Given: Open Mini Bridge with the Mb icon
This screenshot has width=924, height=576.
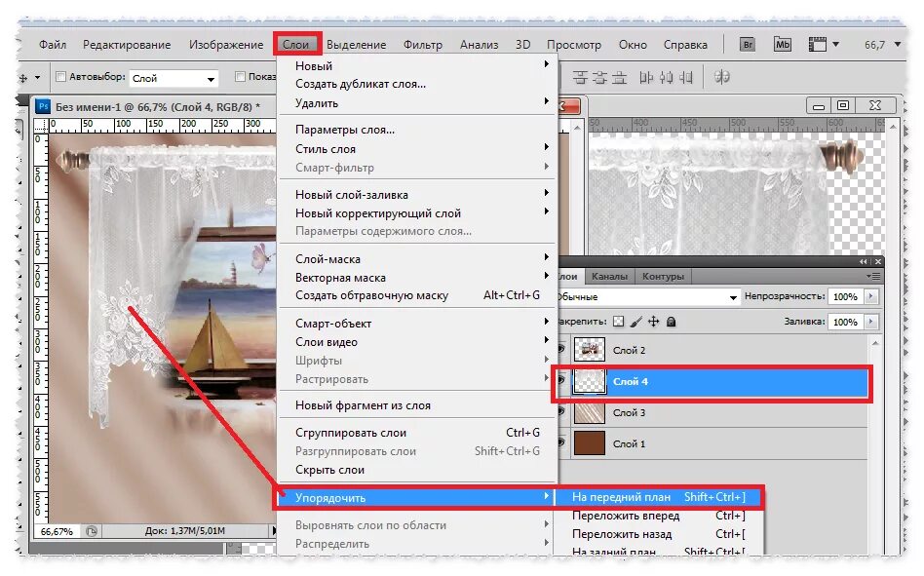Looking at the screenshot, I should (783, 44).
